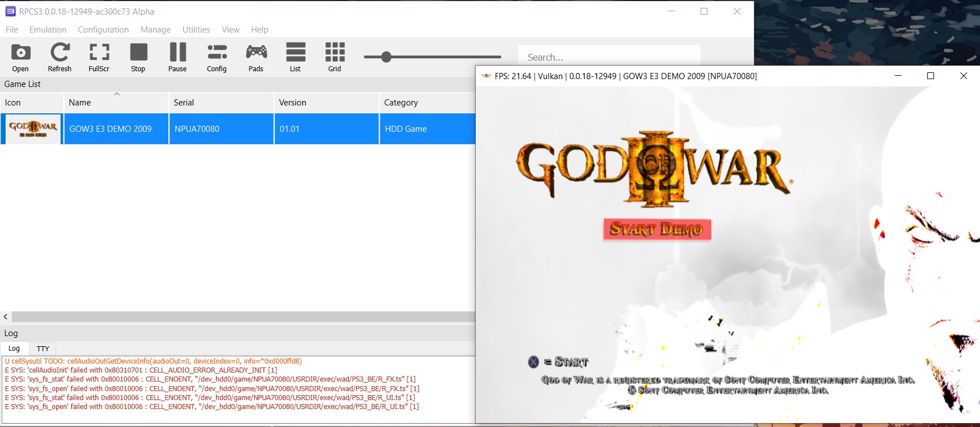The width and height of the screenshot is (980, 427).
Task: Expand the Manage menu
Action: [155, 30]
